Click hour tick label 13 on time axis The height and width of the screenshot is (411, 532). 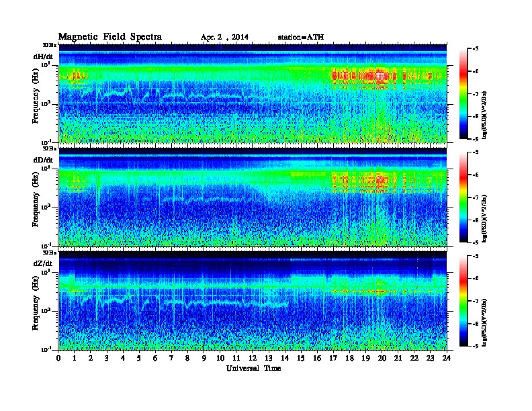click(x=269, y=358)
